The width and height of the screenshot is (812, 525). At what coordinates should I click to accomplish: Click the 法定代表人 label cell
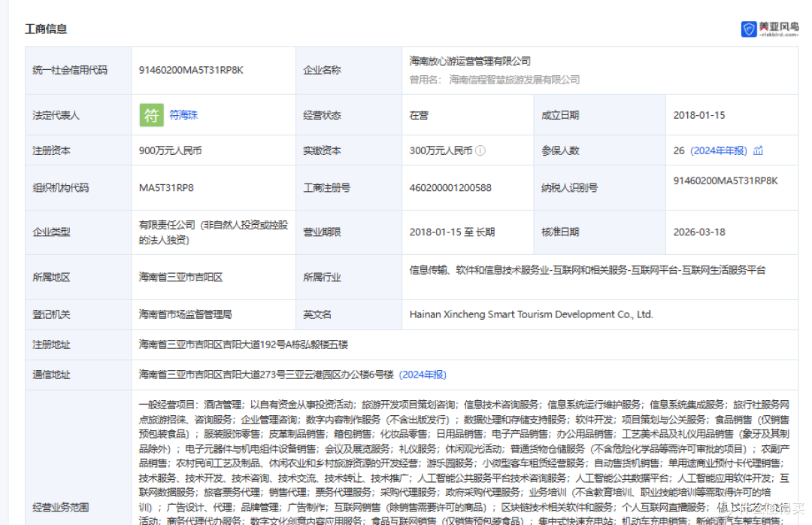pyautogui.click(x=78, y=115)
